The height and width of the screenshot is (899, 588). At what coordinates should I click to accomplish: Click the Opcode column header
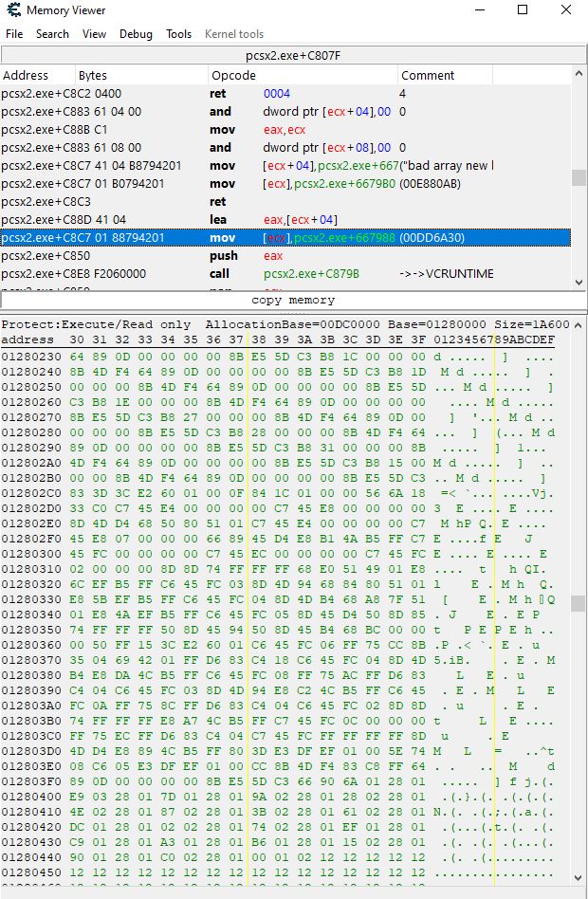point(303,75)
